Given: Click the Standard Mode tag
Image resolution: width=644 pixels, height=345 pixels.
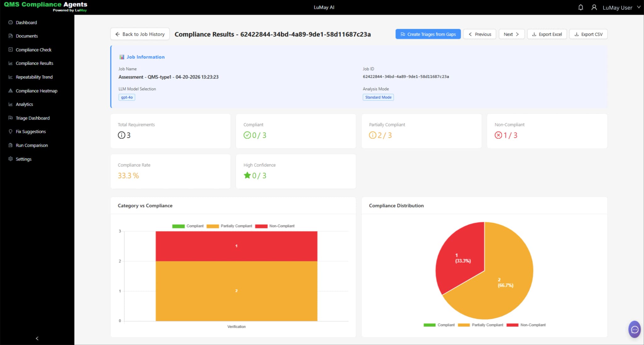Looking at the screenshot, I should coord(378,97).
